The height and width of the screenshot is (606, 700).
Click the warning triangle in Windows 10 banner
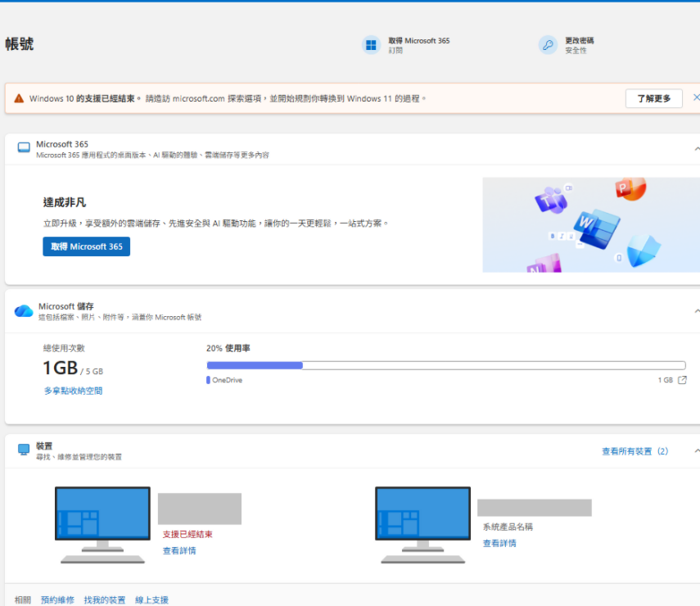point(19,98)
